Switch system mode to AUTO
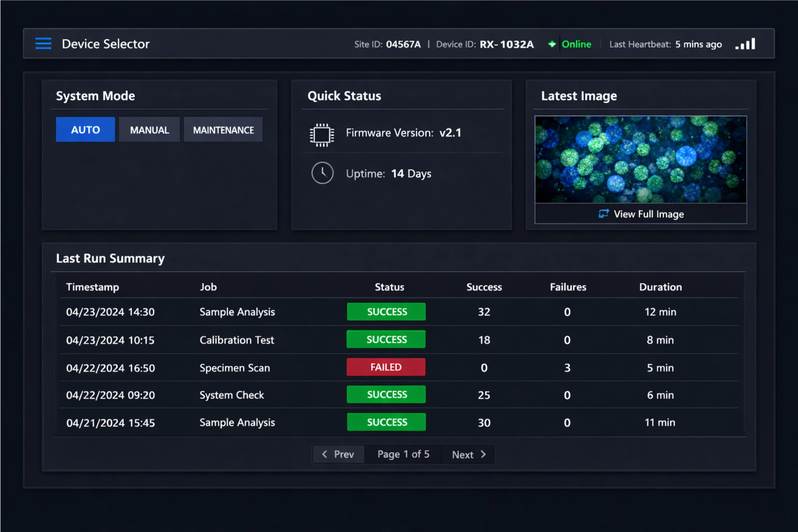This screenshot has width=798, height=532. point(85,130)
